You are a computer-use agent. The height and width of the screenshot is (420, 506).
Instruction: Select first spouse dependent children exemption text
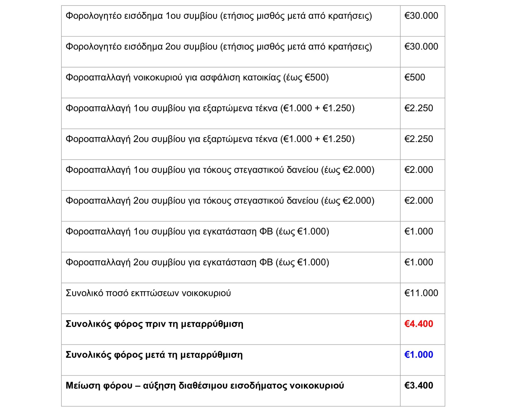210,109
